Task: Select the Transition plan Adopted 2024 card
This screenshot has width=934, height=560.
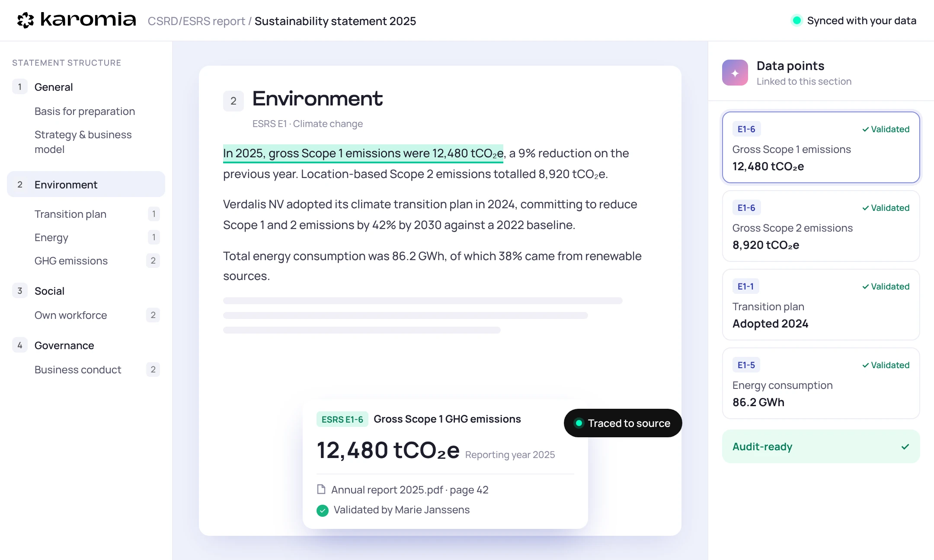Action: [821, 305]
